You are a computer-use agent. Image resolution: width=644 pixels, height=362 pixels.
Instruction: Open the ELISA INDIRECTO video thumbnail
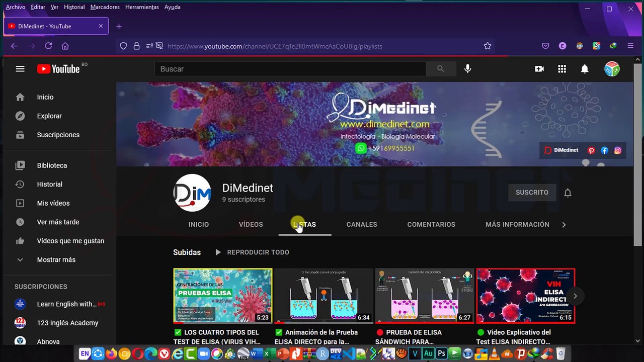pos(526,296)
